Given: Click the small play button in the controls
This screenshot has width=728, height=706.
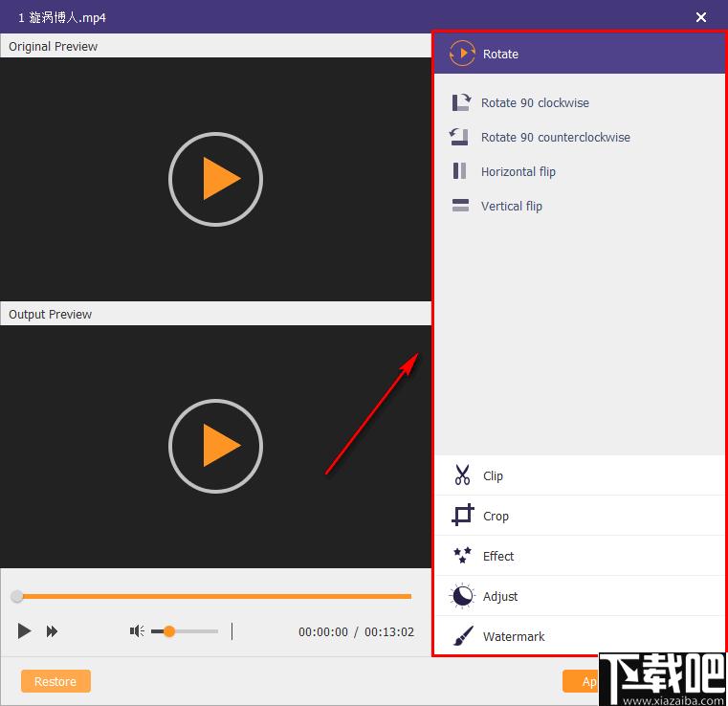Looking at the screenshot, I should point(24,631).
